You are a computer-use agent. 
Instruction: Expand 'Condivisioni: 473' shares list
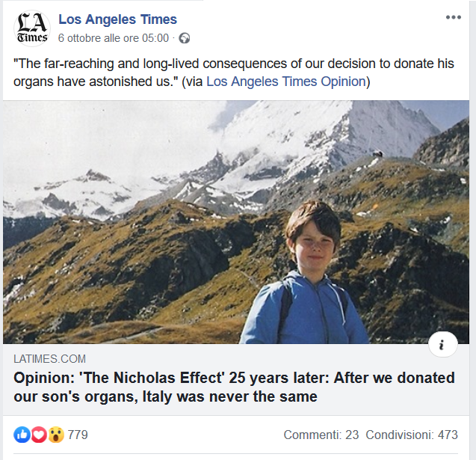click(412, 435)
